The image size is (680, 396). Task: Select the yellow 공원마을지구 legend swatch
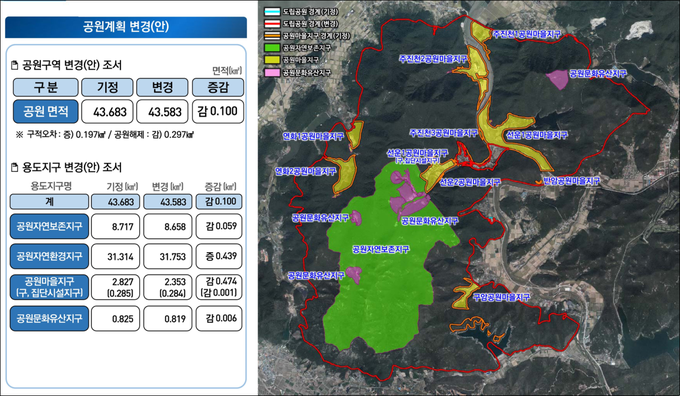click(x=272, y=60)
